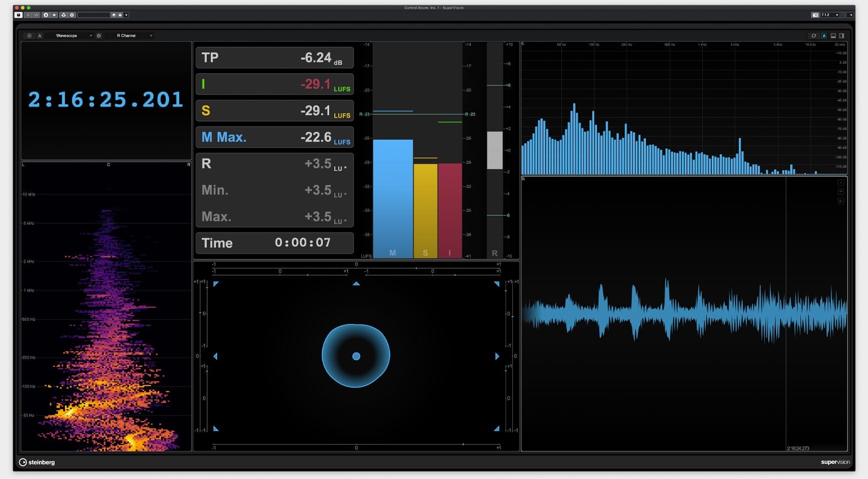This screenshot has height=479, width=868.
Task: Click bottom-left corner triangle in panner
Action: [x=216, y=429]
